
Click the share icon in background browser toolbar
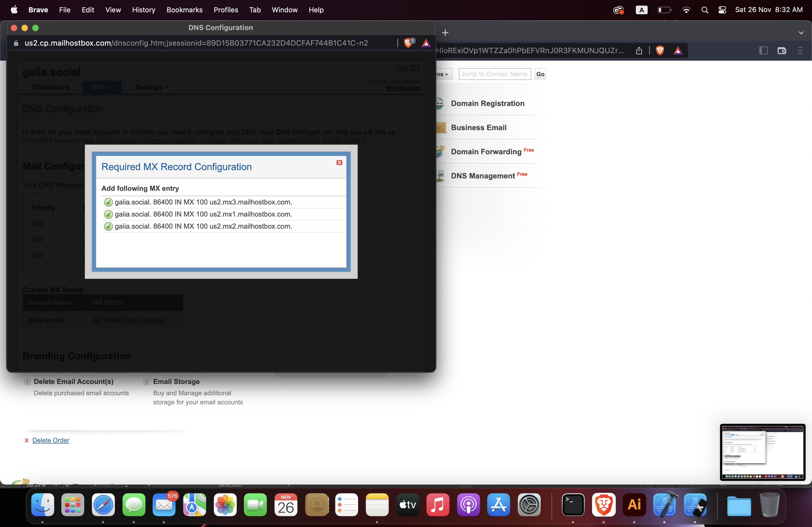[x=639, y=51]
